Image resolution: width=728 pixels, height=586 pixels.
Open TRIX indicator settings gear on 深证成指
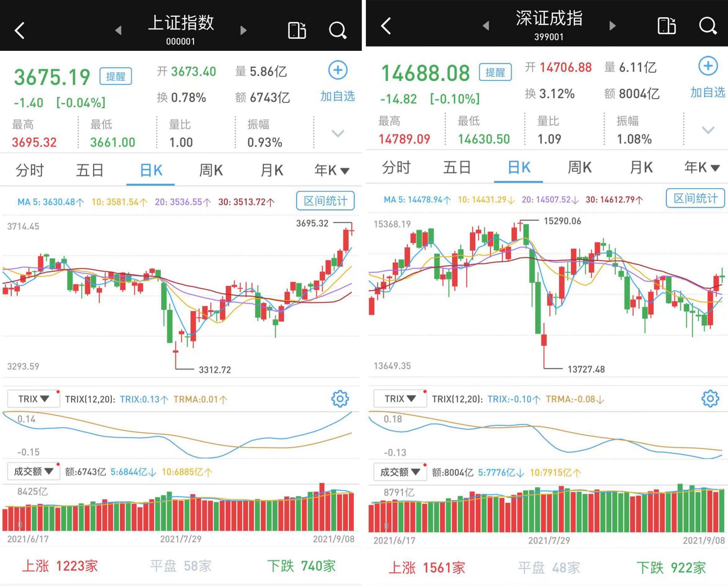pyautogui.click(x=710, y=398)
